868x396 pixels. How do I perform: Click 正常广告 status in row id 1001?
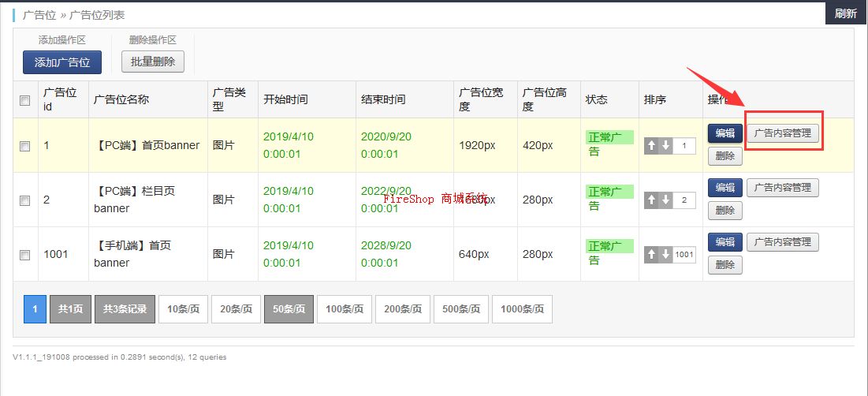(x=609, y=253)
